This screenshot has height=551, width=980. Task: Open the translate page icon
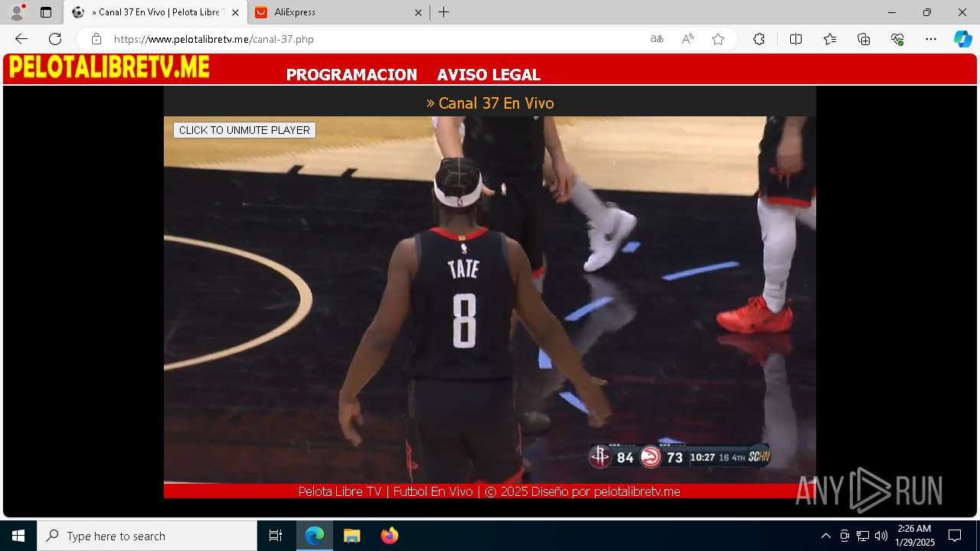coord(657,39)
